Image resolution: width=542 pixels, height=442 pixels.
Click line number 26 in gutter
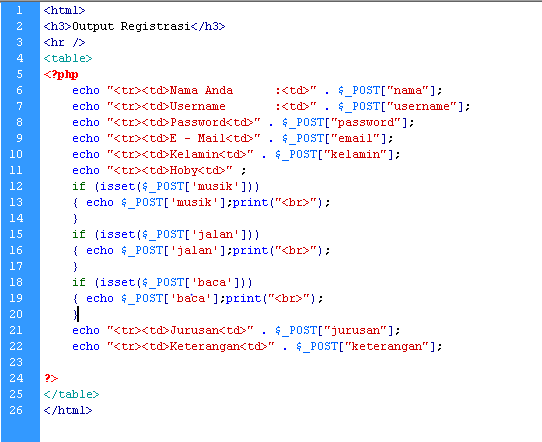(x=16, y=410)
